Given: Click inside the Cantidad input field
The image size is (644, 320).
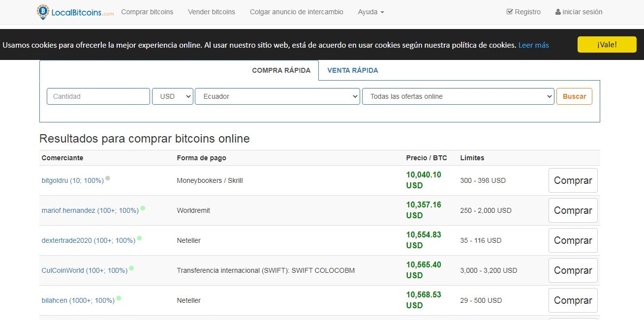Looking at the screenshot, I should [98, 96].
